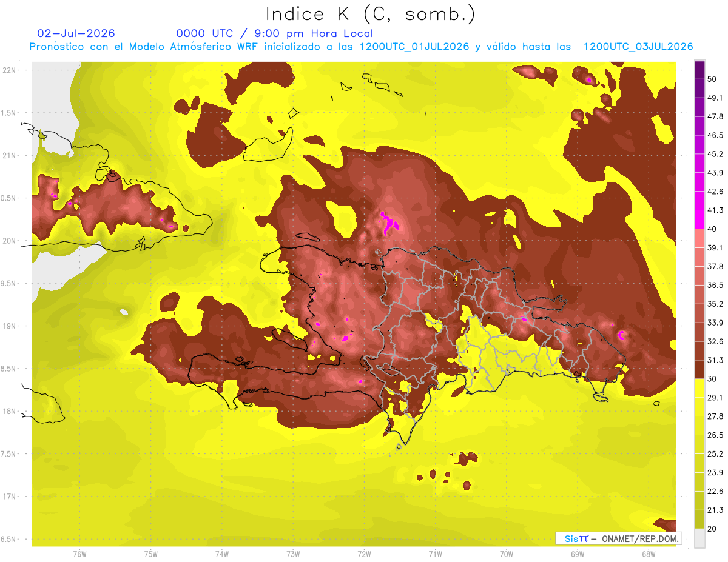Screen dimensions: 728x562
Task: Click the colorbar value '33.9'
Action: coord(715,323)
